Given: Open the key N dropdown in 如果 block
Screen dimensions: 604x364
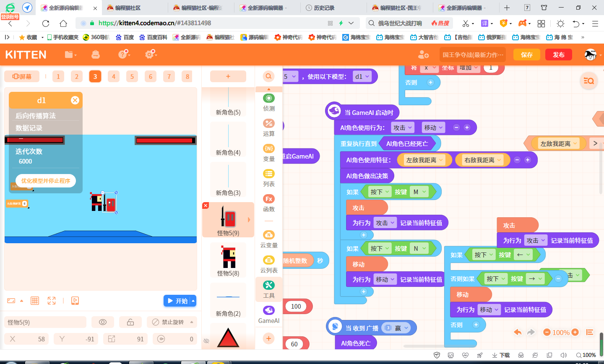Looking at the screenshot, I should click(x=419, y=248).
